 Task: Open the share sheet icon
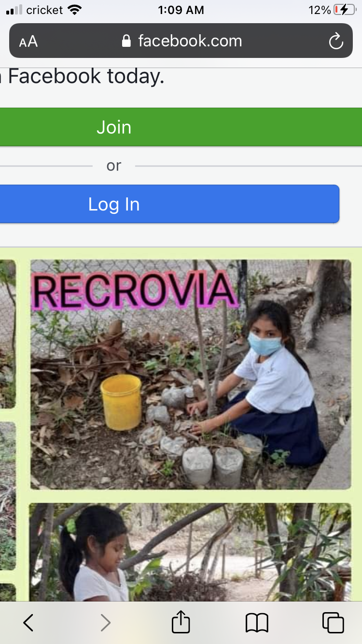(x=181, y=621)
